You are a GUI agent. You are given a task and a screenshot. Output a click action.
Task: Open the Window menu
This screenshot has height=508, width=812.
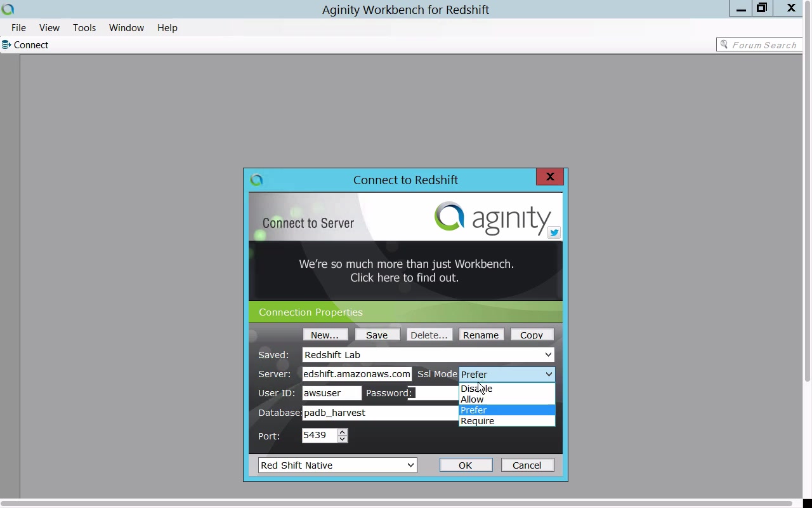coord(126,28)
